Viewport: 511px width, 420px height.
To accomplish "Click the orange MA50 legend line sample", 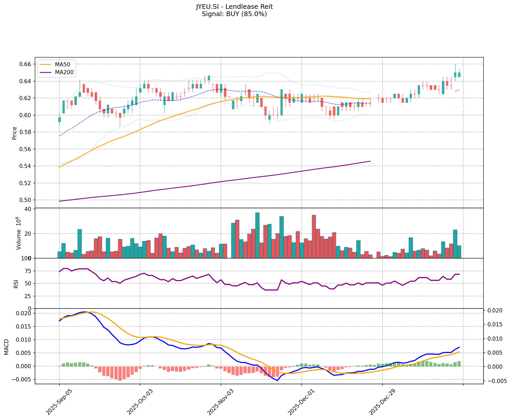I will (x=46, y=64).
